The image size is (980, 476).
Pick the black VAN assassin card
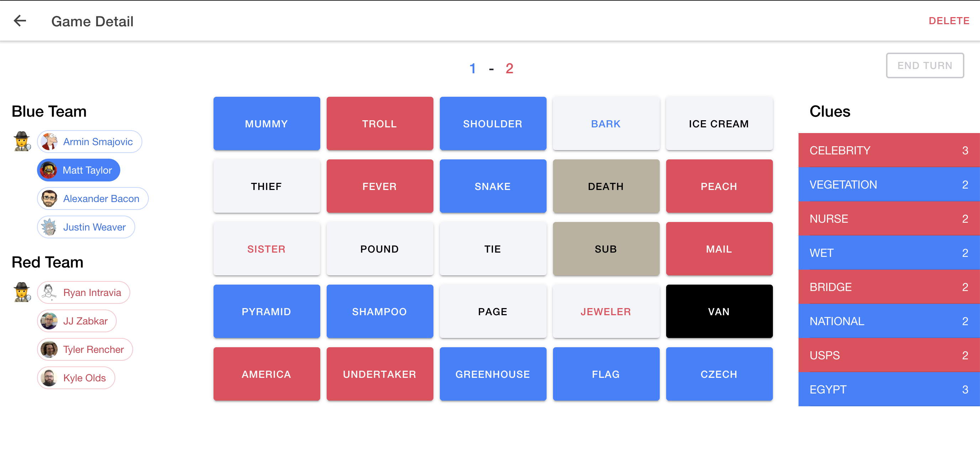point(719,312)
